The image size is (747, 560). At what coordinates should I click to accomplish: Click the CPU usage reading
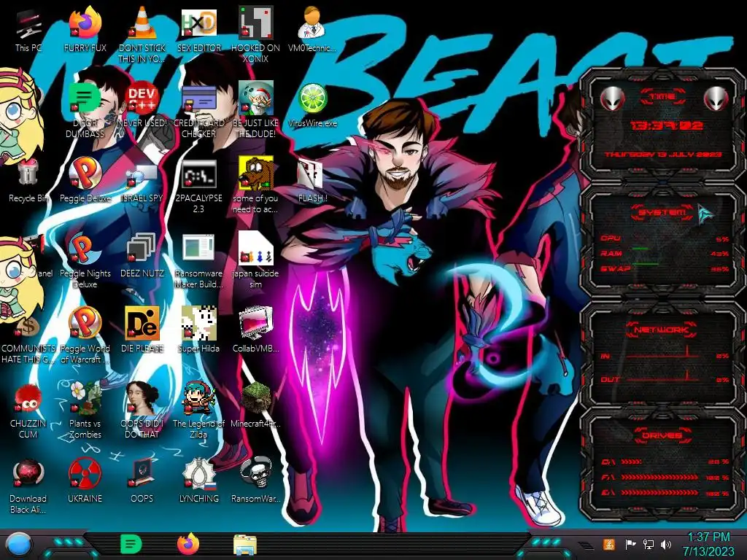click(722, 239)
